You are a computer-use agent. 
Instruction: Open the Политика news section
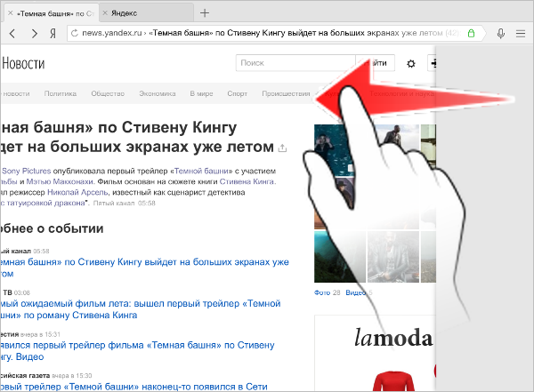pyautogui.click(x=61, y=93)
